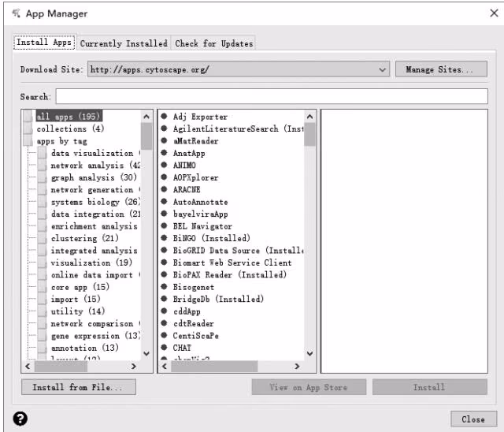504x432 pixels.
Task: Select ANIMO in app list
Action: [184, 166]
